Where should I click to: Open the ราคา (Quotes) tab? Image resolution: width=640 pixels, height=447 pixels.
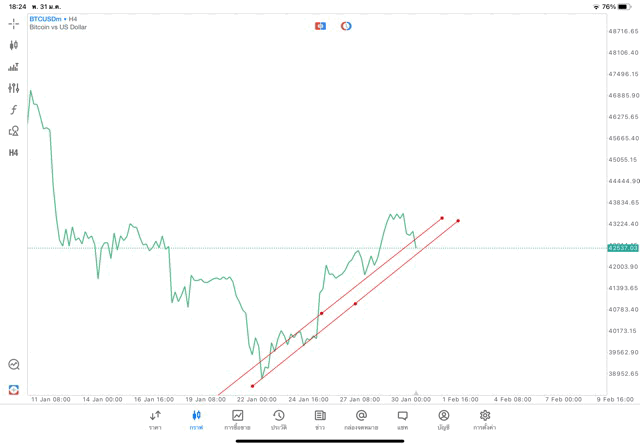(155, 420)
